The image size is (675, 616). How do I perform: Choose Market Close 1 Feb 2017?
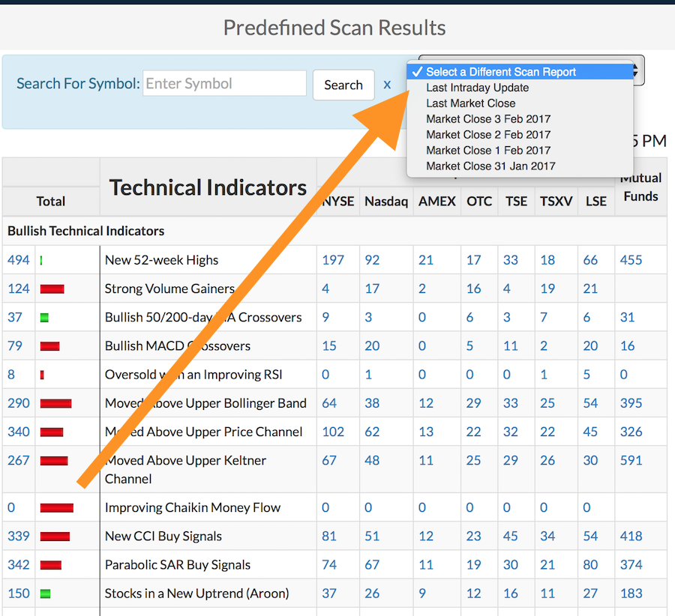point(488,151)
